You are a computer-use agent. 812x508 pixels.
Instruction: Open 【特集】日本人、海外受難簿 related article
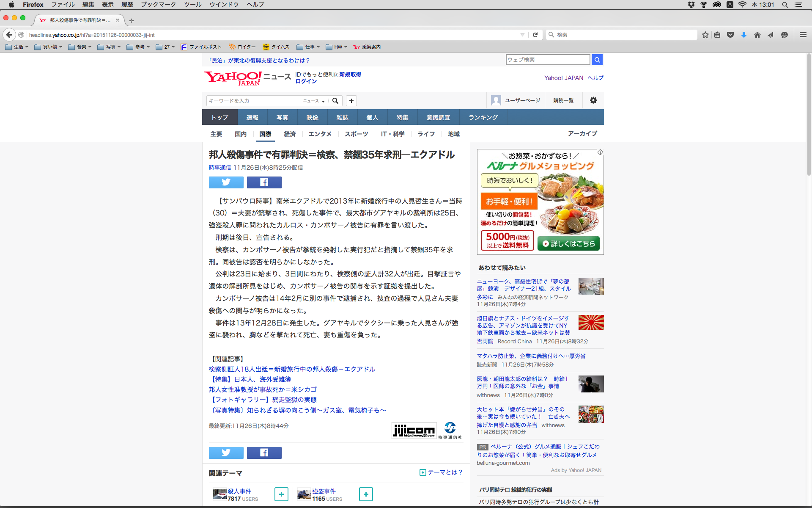[250, 379]
